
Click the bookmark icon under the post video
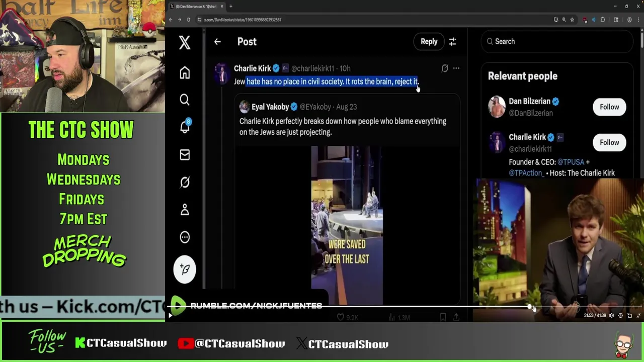point(443,317)
